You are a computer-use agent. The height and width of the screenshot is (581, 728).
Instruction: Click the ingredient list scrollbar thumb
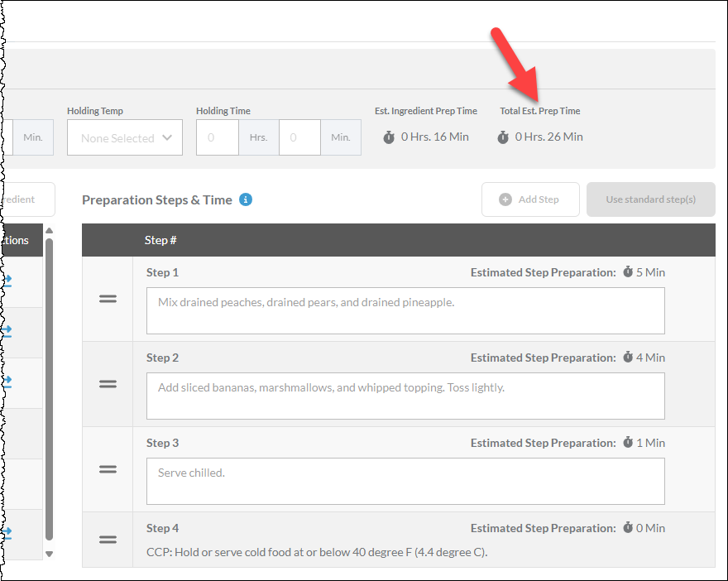click(49, 389)
